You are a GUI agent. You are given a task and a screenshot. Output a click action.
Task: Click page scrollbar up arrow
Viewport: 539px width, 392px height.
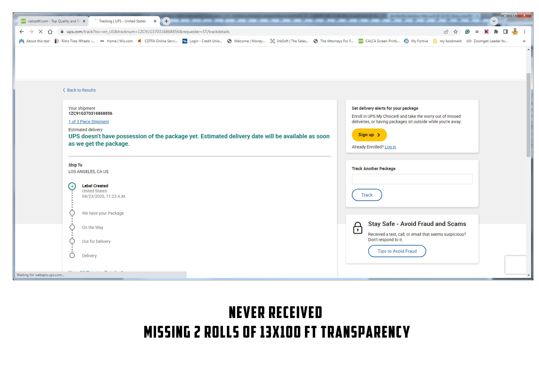tap(528, 49)
